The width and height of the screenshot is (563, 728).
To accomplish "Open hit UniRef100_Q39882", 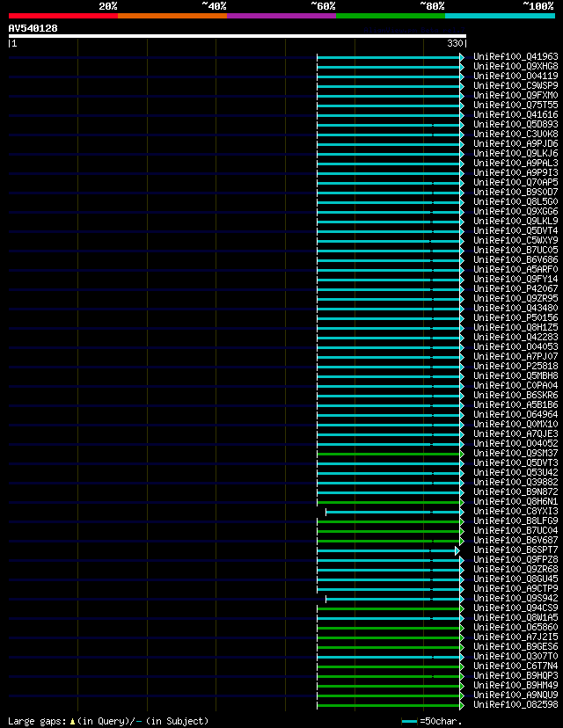I will click(515, 483).
